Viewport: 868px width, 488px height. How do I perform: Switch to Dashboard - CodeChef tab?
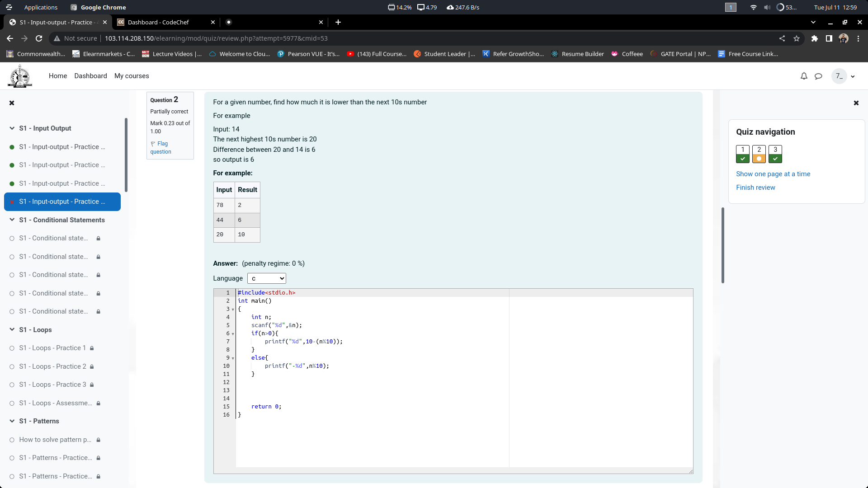pos(158,22)
